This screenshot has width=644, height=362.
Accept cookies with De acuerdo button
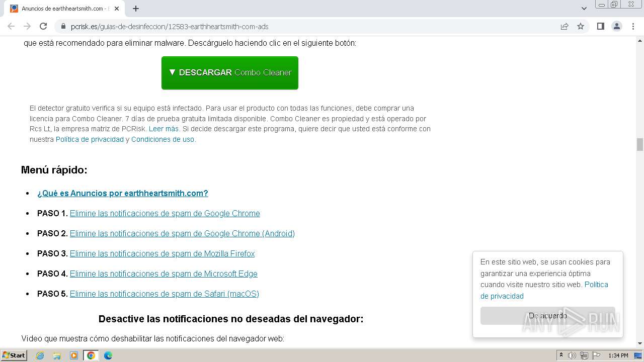(x=548, y=316)
